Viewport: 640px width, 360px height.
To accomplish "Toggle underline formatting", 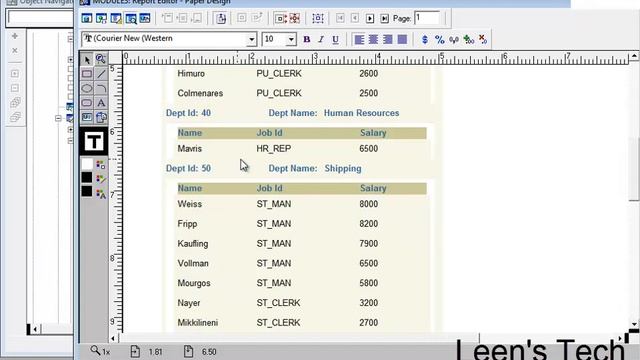I will pyautogui.click(x=335, y=40).
